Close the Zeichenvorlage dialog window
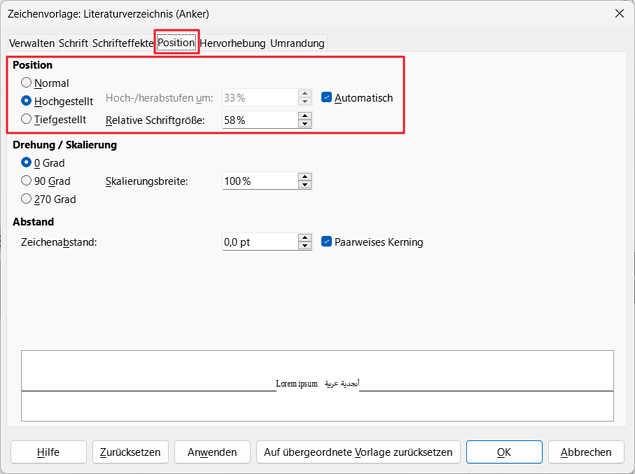Screen dimensions: 635x474 [611, 15]
